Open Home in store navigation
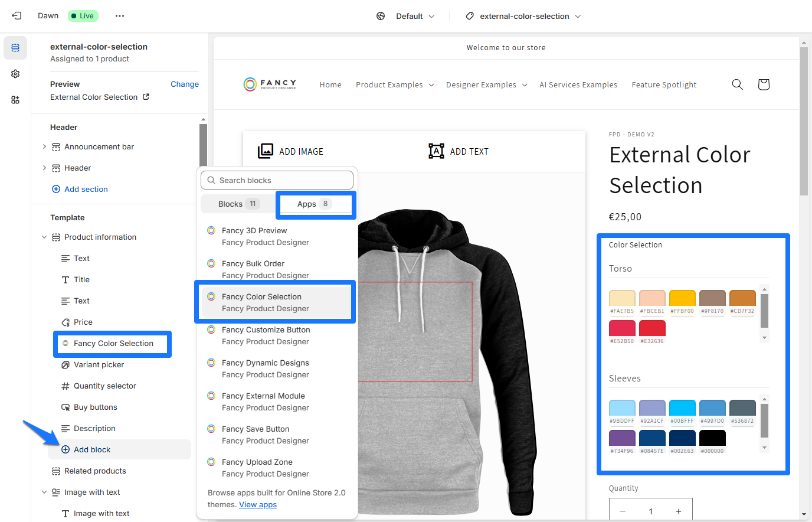Screen dimensions: 812x522 pos(330,84)
